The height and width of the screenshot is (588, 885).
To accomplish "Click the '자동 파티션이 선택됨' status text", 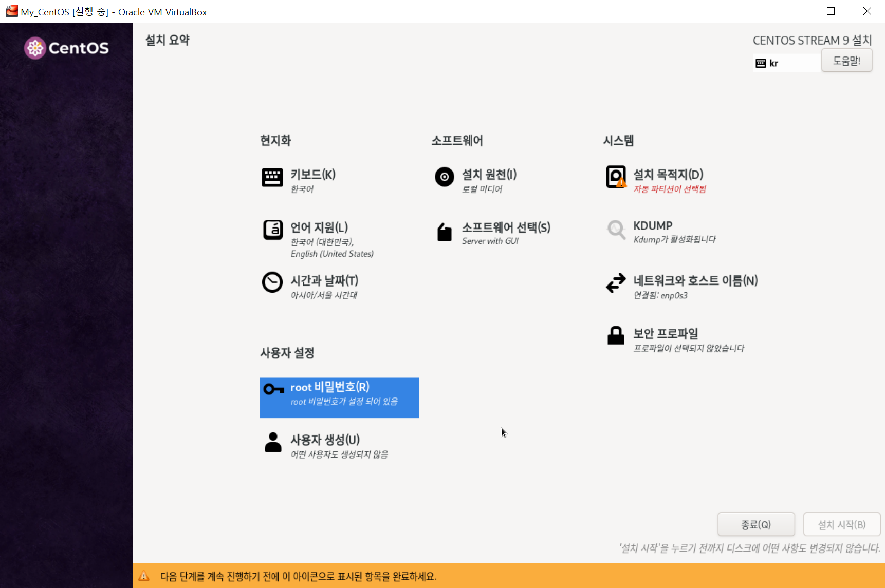I will click(x=670, y=189).
